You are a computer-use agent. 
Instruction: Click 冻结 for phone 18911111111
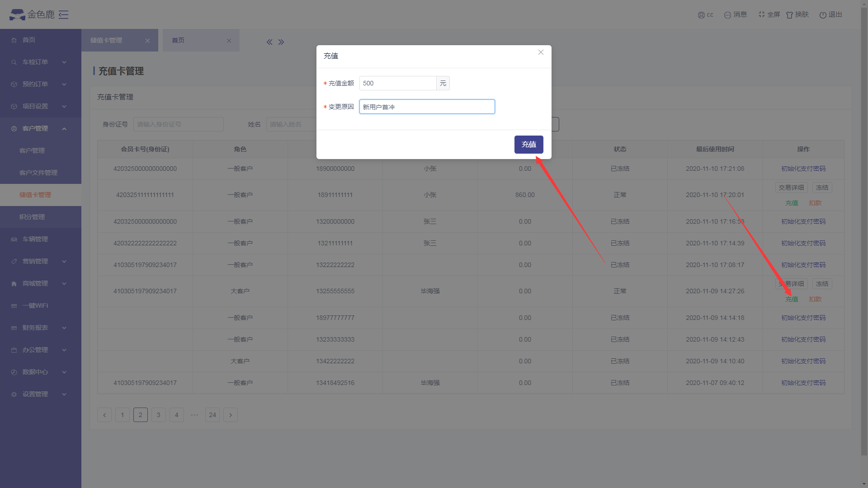pos(822,188)
